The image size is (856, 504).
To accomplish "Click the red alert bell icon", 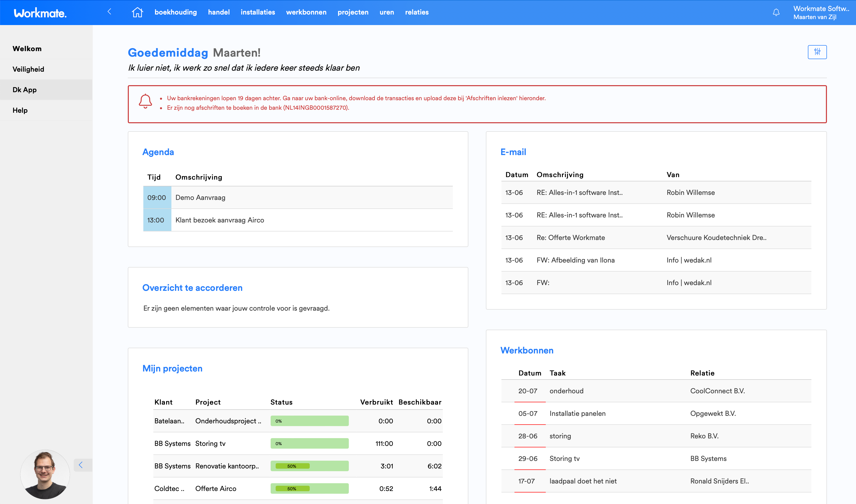I will pos(145,101).
